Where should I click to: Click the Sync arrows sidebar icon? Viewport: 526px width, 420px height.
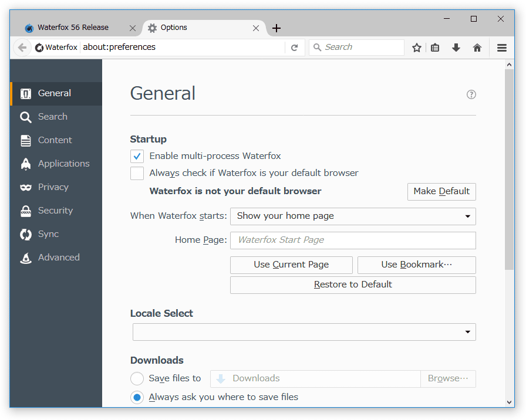tap(26, 234)
